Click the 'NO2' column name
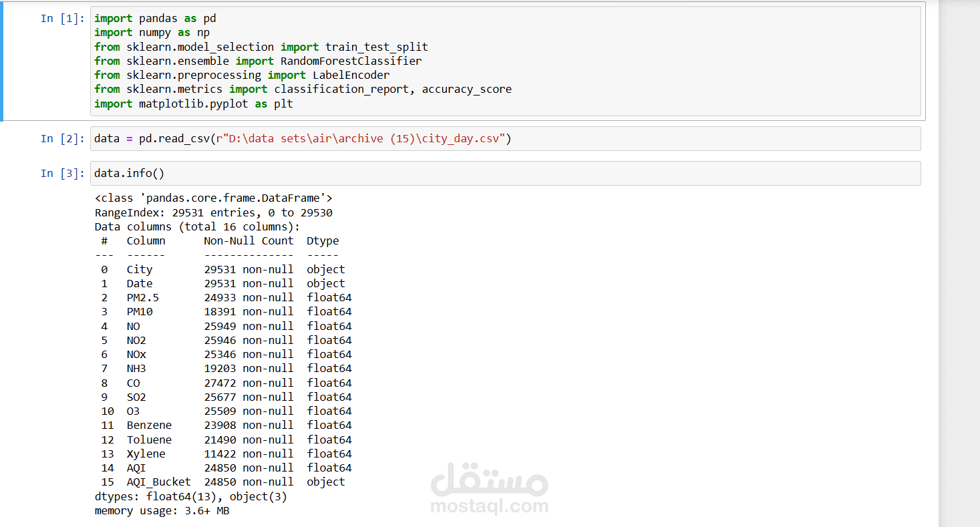This screenshot has height=527, width=980. point(136,341)
